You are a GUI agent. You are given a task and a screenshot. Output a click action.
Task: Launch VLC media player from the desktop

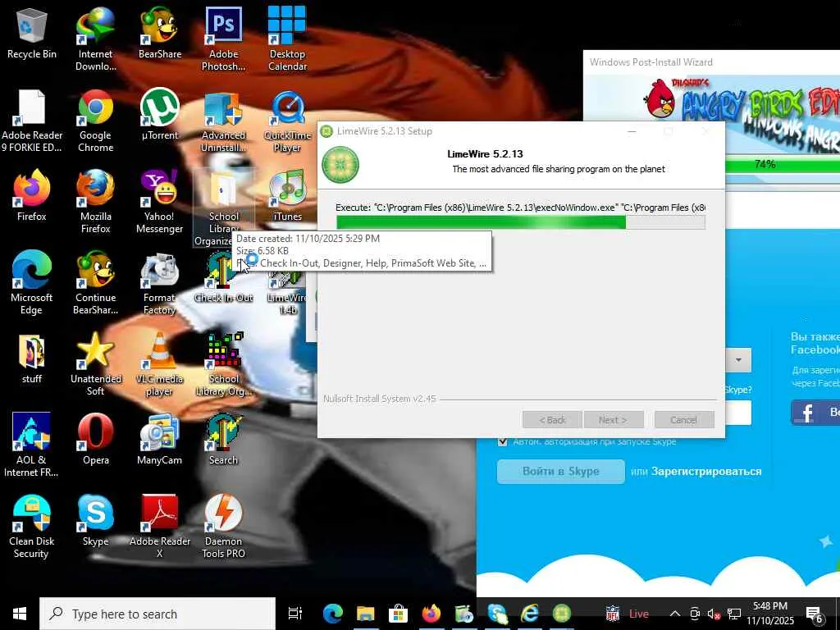click(x=160, y=364)
